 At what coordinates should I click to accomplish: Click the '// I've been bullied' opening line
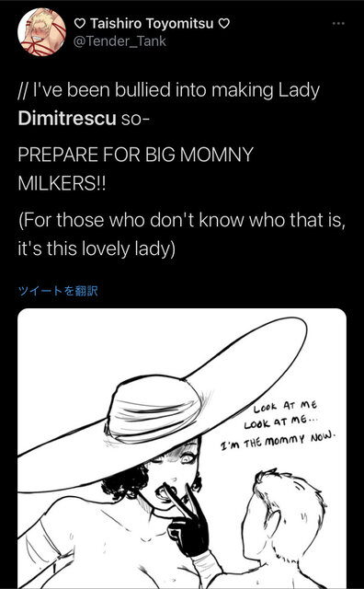pyautogui.click(x=169, y=90)
